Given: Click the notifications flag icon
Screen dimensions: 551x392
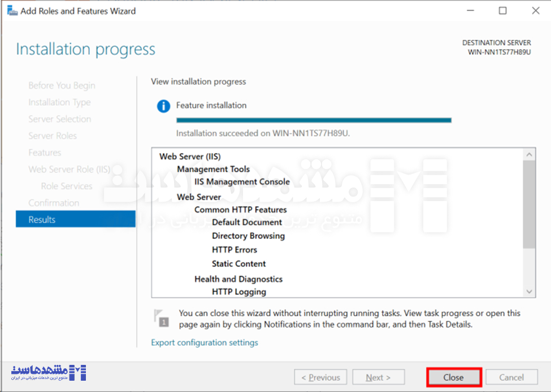Looking at the screenshot, I should click(x=161, y=318).
